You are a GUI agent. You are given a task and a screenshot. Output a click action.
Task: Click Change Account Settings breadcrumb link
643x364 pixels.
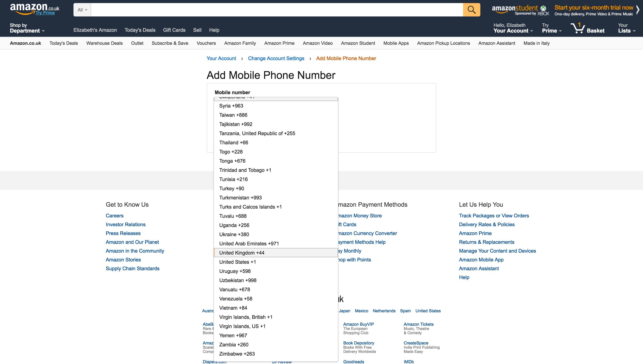pos(276,58)
